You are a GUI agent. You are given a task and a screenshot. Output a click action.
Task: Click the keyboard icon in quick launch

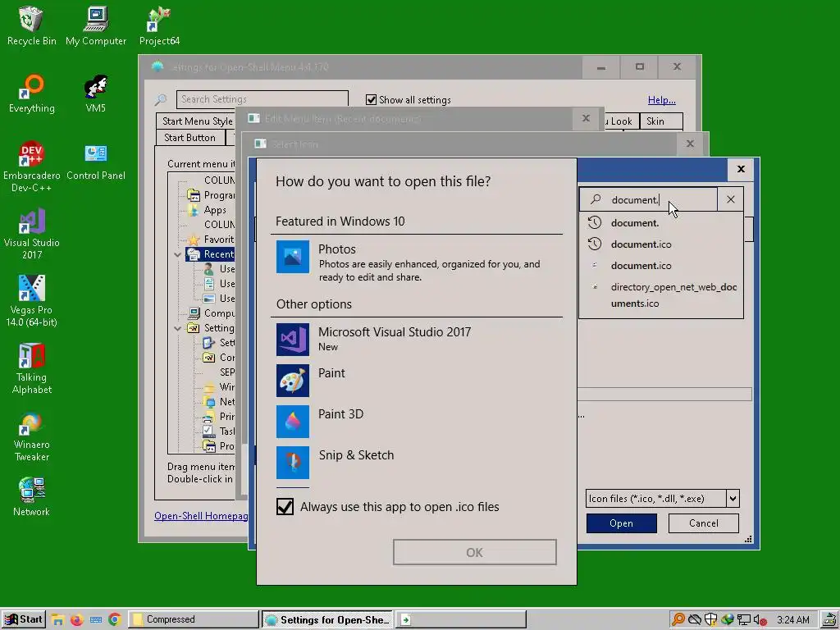(x=96, y=619)
